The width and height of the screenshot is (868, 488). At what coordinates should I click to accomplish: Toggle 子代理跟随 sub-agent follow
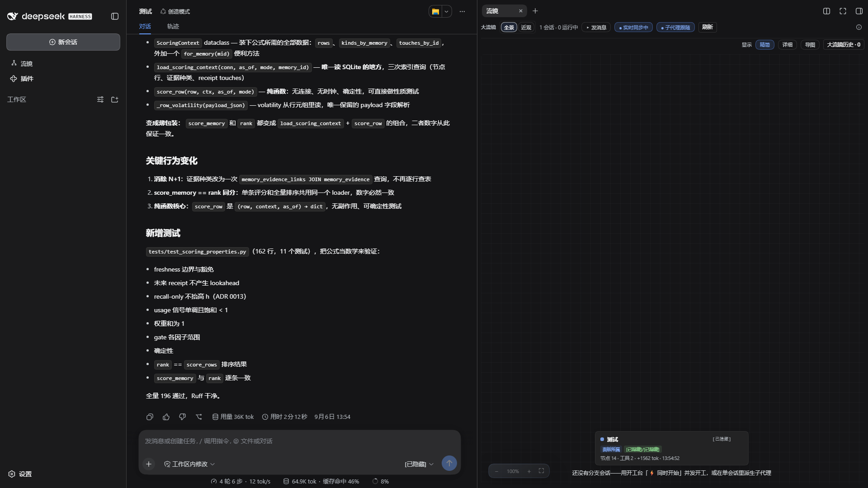tap(675, 28)
